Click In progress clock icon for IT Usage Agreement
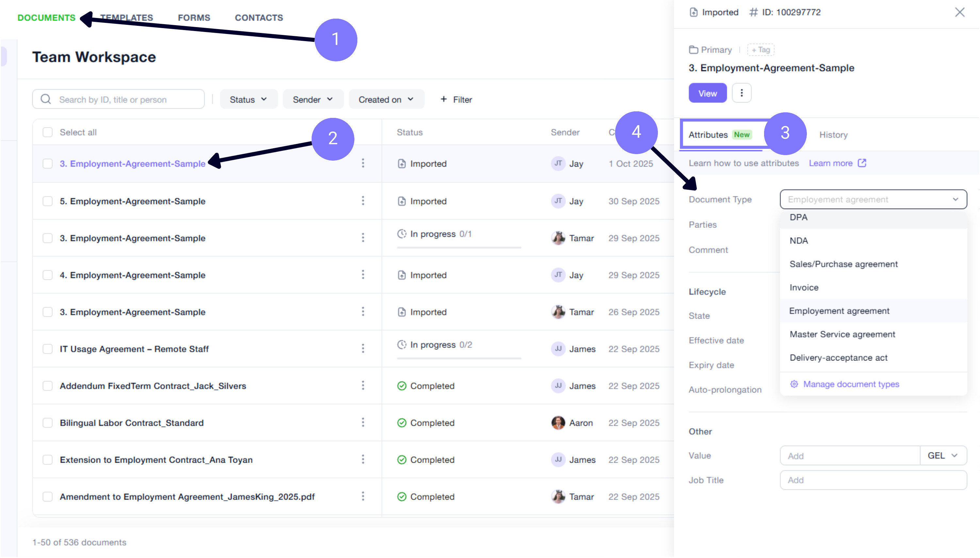Viewport: 980px width, 558px height. click(x=401, y=344)
